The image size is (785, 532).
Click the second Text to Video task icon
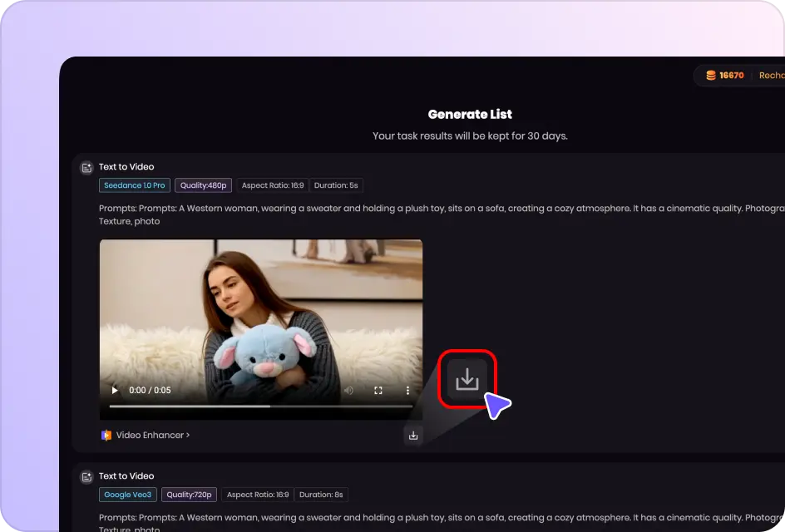86,477
